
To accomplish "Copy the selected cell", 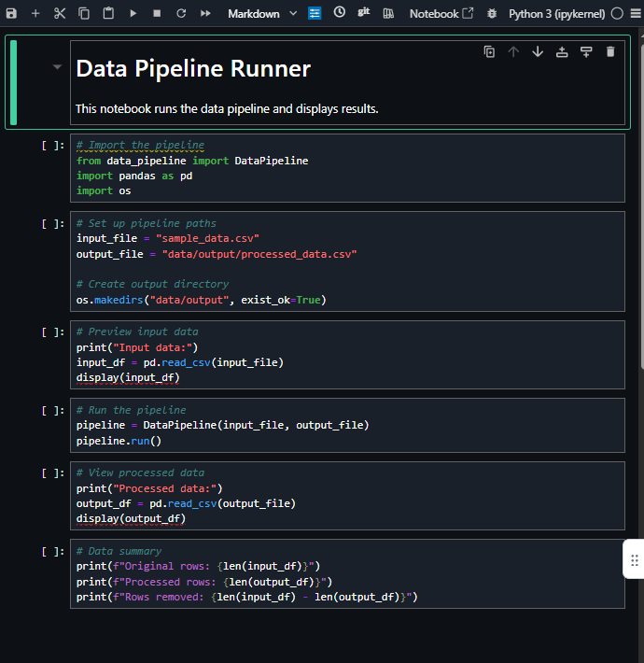I will pyautogui.click(x=84, y=13).
